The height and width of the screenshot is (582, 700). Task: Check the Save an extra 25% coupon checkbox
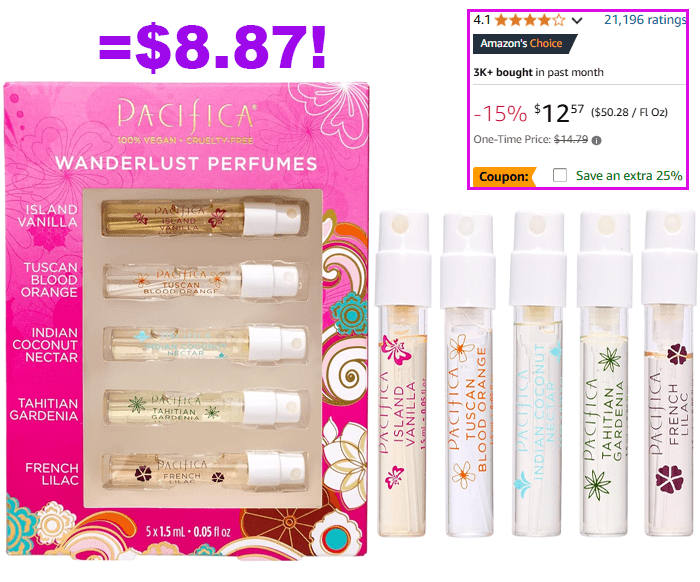tap(560, 175)
